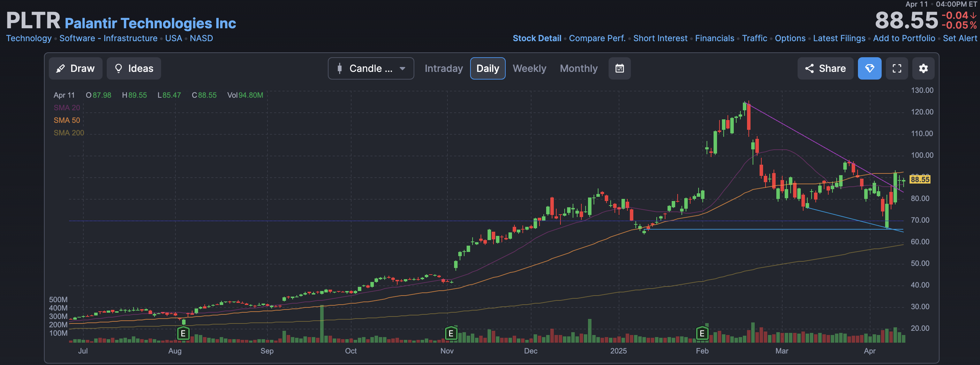Click the O 87.98 open value

(98, 95)
